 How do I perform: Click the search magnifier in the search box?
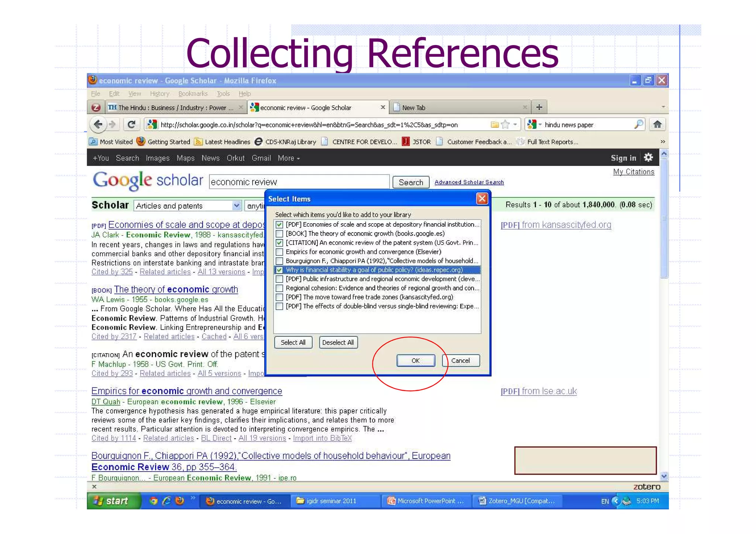click(638, 124)
